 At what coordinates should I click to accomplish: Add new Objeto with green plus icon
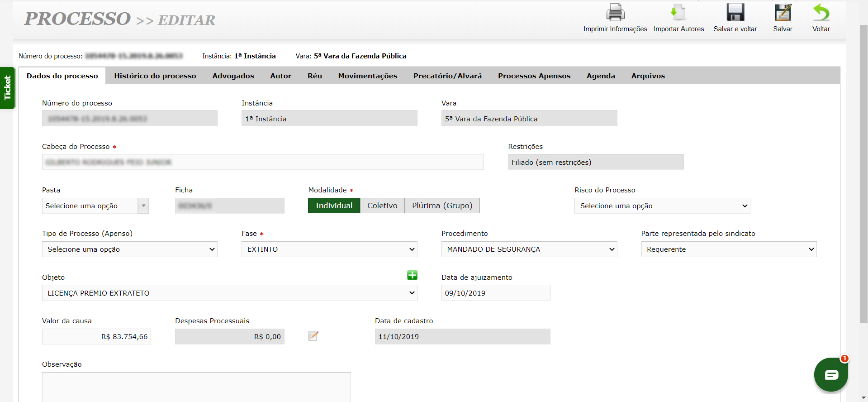412,275
